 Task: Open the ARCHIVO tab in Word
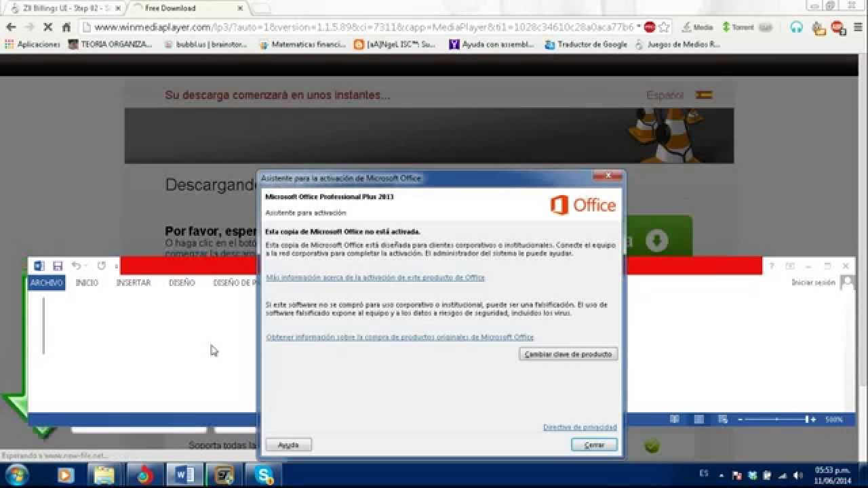point(47,283)
